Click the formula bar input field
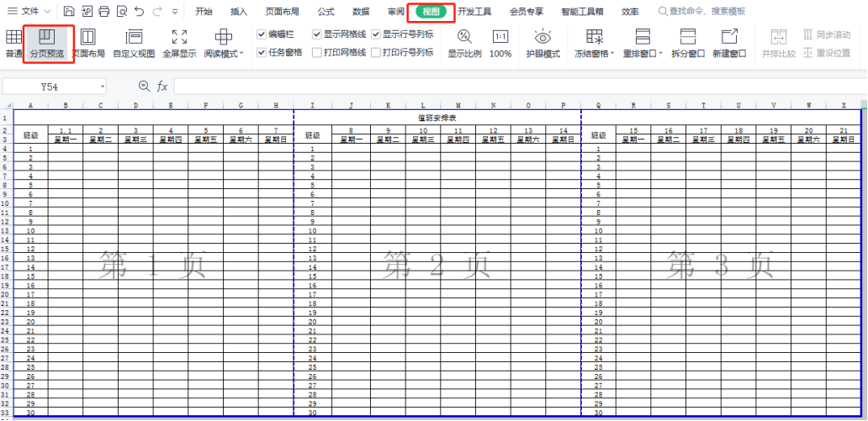 (521, 87)
